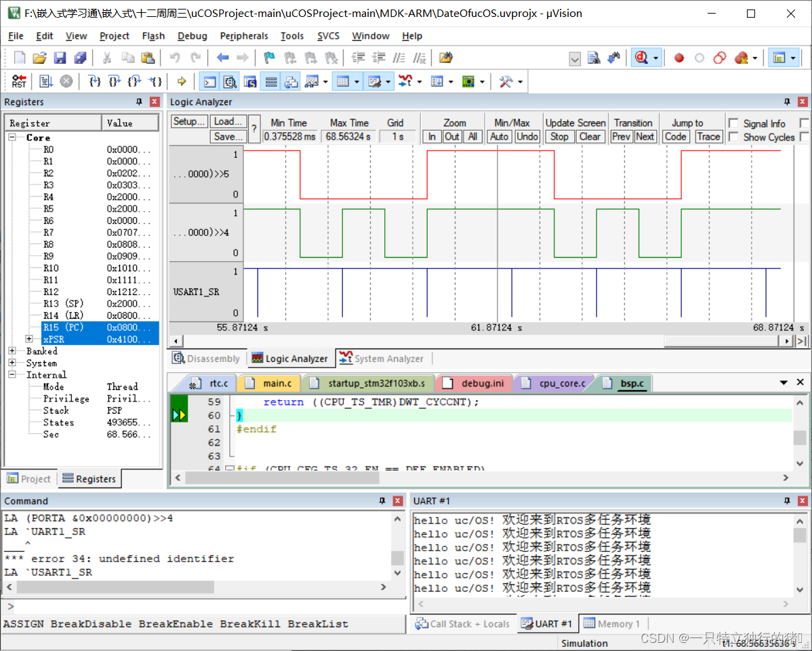
Task: Enable the Signal Info checkbox
Action: coord(733,123)
